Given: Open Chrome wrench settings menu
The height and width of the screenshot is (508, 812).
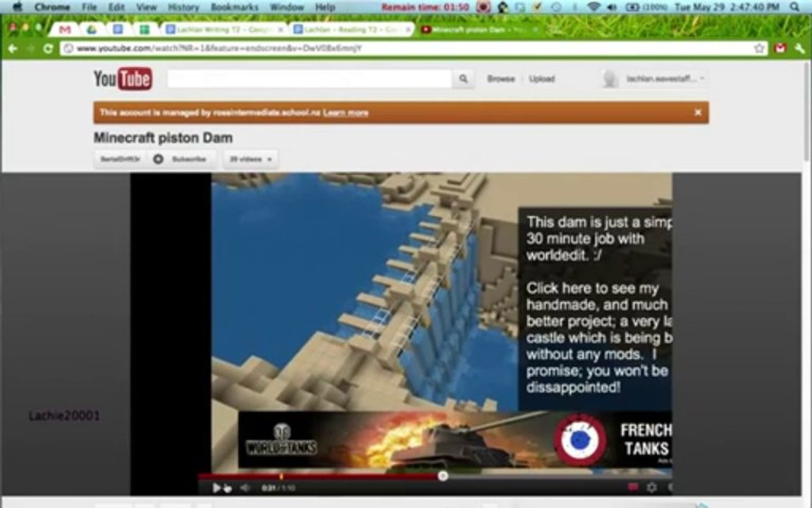Looking at the screenshot, I should pyautogui.click(x=799, y=48).
